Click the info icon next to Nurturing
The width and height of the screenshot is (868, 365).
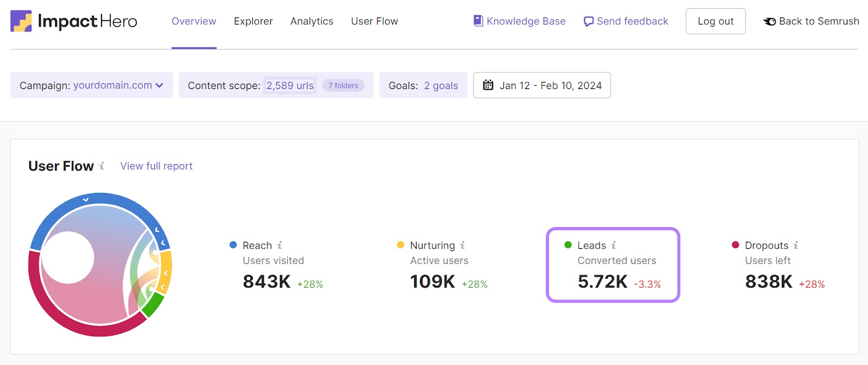pyautogui.click(x=462, y=246)
